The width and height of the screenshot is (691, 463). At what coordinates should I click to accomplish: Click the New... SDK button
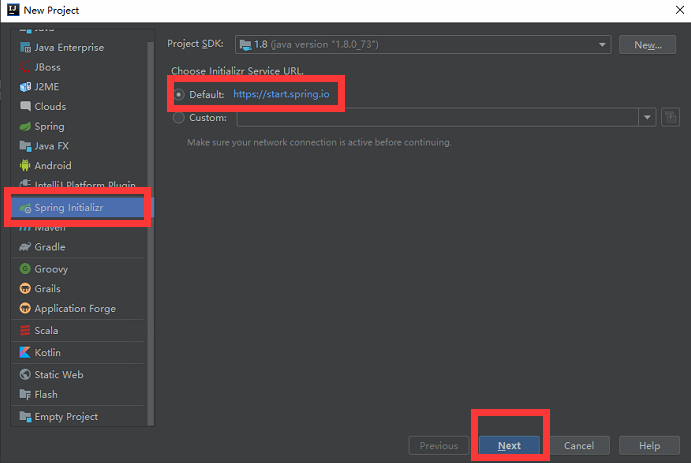[647, 45]
